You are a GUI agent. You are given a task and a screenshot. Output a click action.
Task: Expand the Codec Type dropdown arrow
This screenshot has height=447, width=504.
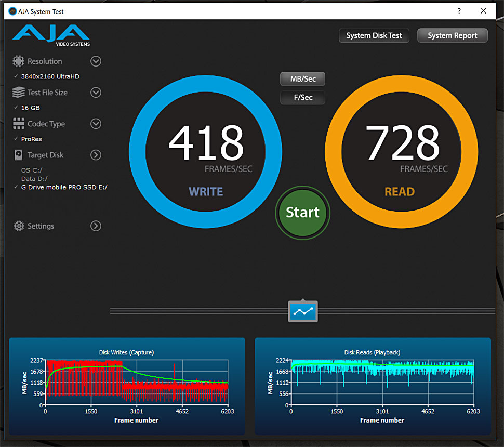click(x=96, y=124)
